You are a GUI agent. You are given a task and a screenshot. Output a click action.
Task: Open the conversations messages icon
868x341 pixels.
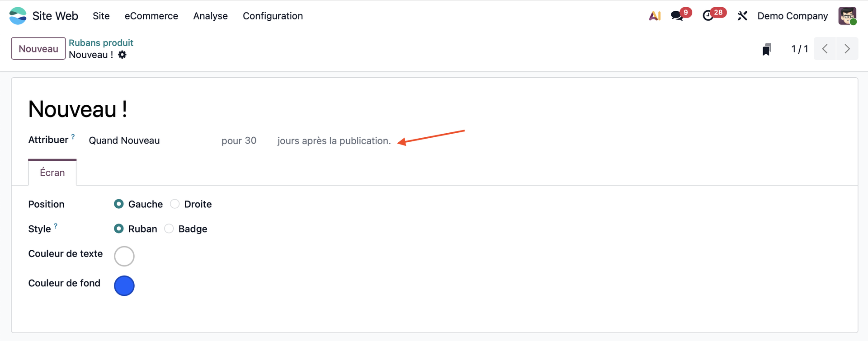pos(677,16)
